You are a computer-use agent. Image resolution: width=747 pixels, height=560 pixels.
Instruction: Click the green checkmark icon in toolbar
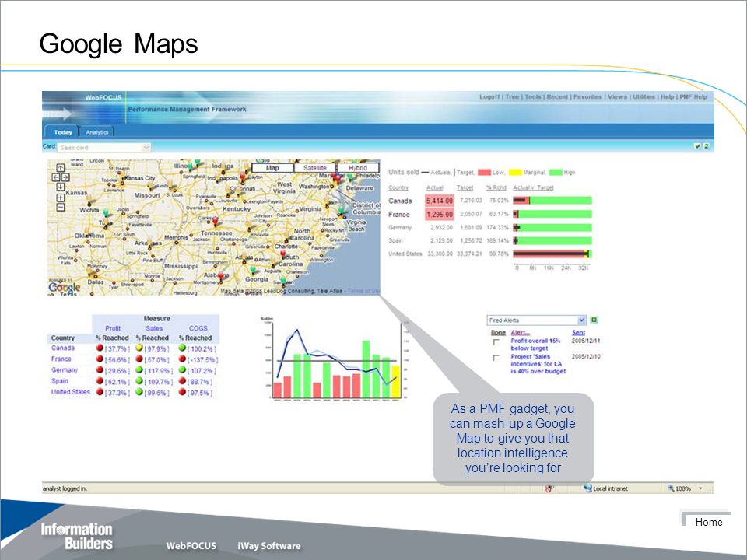(x=697, y=146)
